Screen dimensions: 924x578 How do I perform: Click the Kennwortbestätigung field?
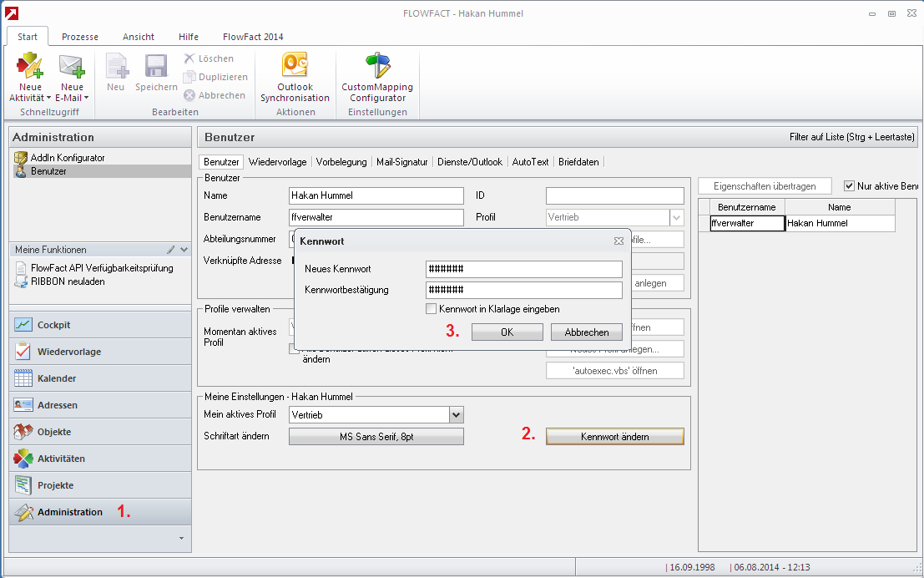(x=524, y=290)
